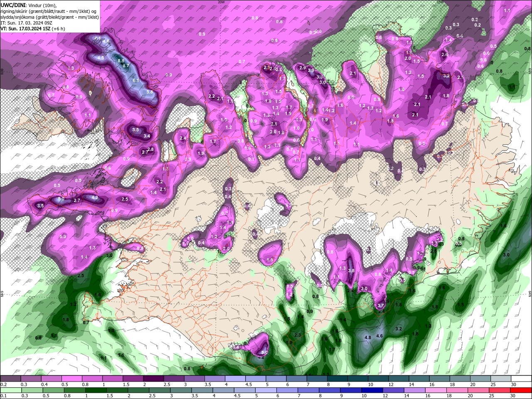The image size is (532, 399).
Task: Select the 'rigning/skúrir' description line
Action: pos(48,11)
